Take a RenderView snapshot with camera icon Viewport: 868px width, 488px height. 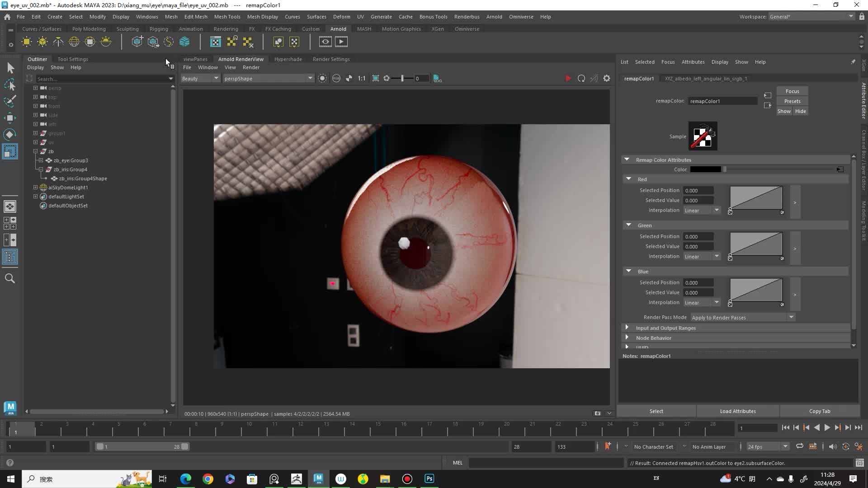(x=598, y=413)
